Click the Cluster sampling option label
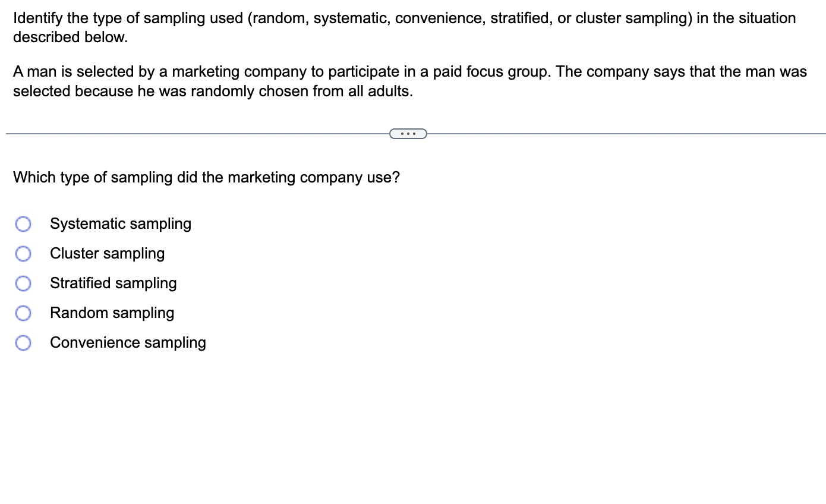Screen dimensions: 826x504 [107, 254]
